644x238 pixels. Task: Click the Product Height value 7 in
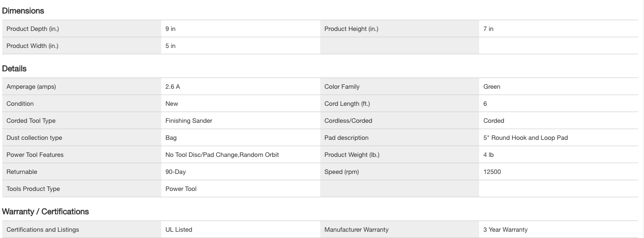pyautogui.click(x=488, y=29)
